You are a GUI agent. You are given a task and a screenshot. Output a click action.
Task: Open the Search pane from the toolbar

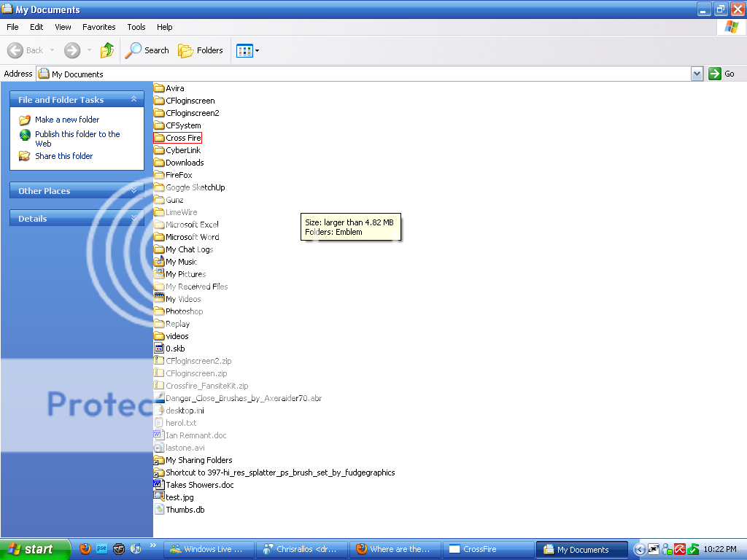click(x=147, y=50)
